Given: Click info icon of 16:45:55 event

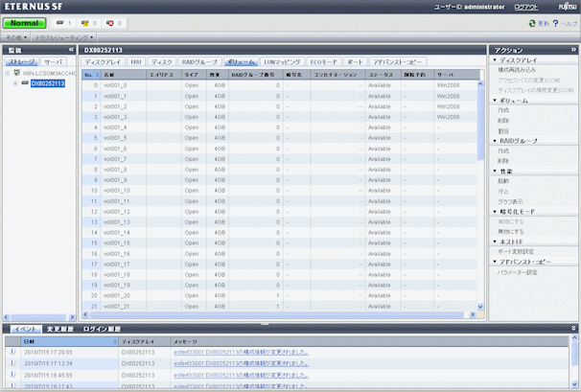Looking at the screenshot, I should tap(12, 375).
